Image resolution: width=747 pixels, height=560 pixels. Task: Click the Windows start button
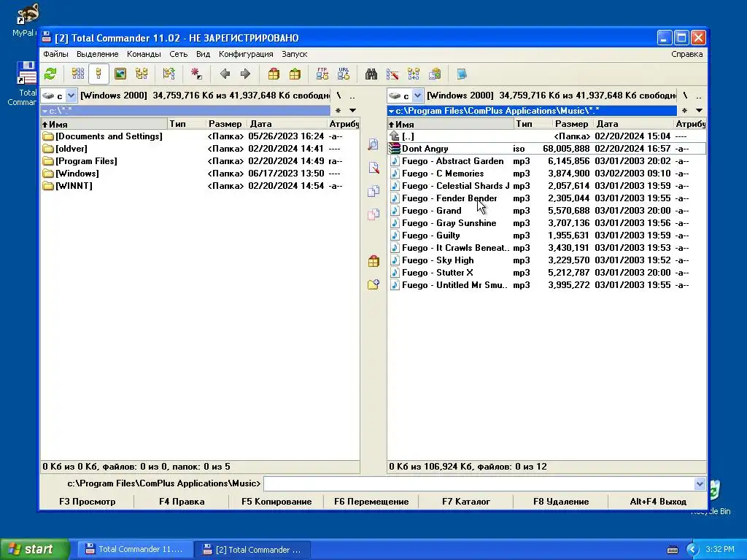coord(35,549)
